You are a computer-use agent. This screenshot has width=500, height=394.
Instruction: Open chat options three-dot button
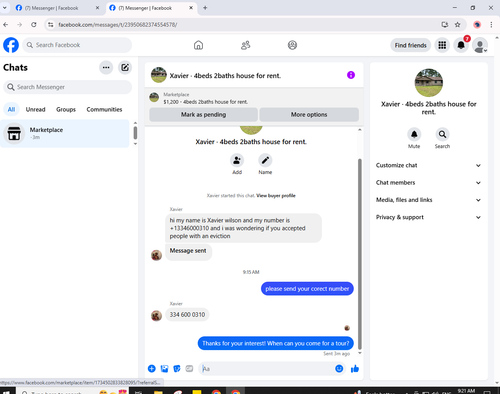106,68
